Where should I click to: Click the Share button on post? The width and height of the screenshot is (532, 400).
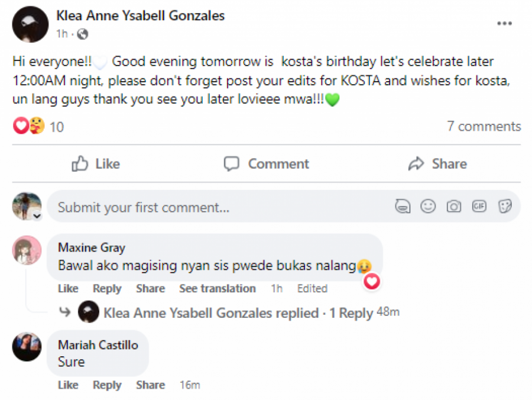click(x=437, y=164)
